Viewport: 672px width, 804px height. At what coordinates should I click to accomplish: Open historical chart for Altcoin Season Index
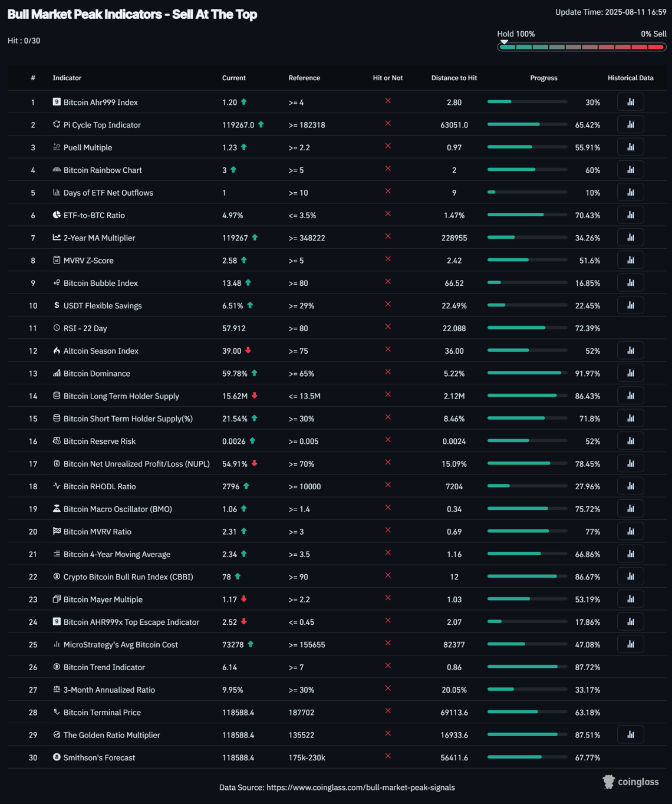click(x=630, y=351)
